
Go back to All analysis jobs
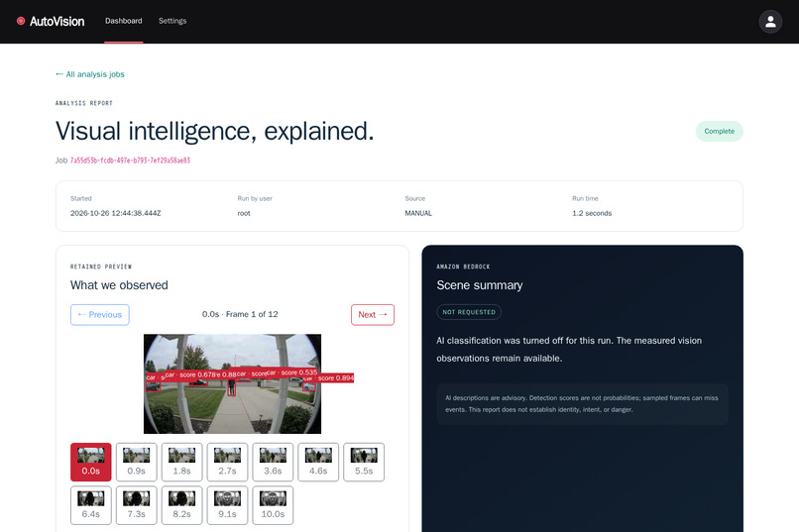[89, 74]
